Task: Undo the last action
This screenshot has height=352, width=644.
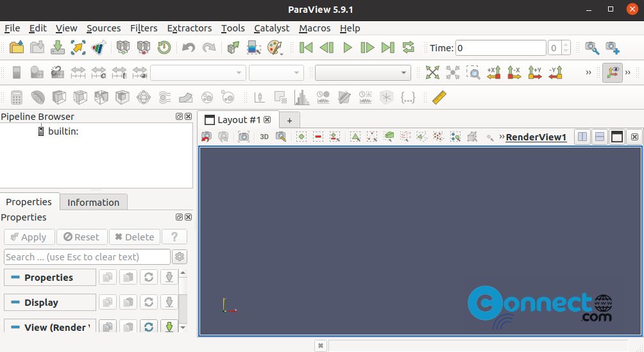Action: (x=189, y=47)
